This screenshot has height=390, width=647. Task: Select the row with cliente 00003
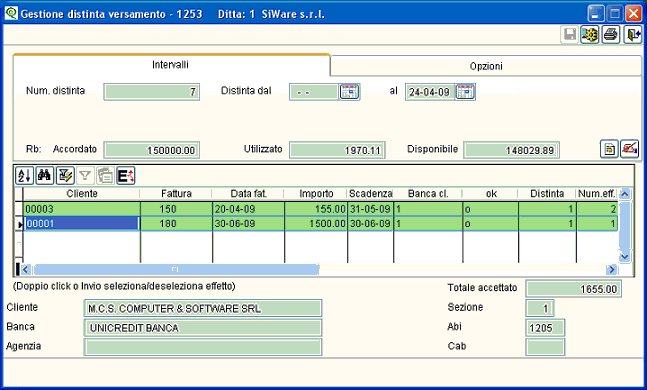(320, 209)
